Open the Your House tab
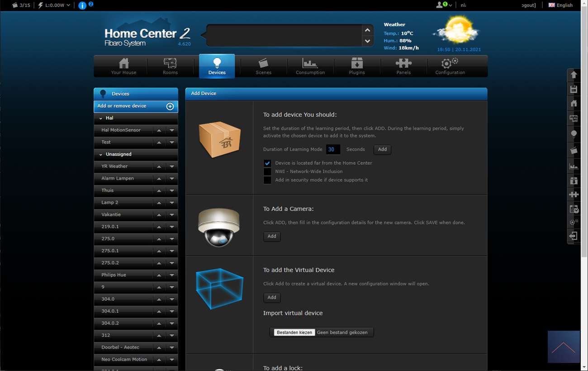The width and height of the screenshot is (588, 371). click(x=123, y=67)
